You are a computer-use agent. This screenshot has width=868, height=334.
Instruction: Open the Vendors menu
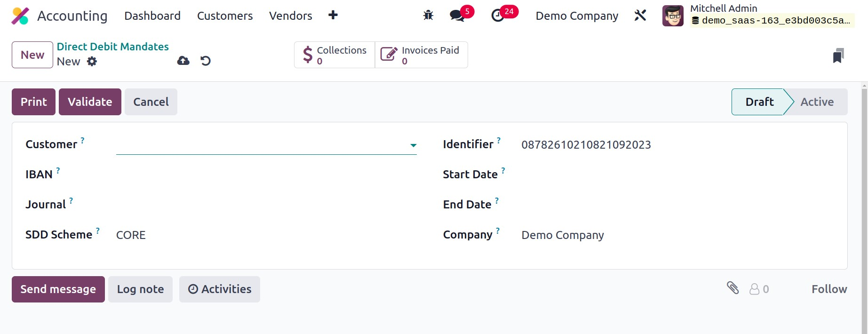[290, 16]
